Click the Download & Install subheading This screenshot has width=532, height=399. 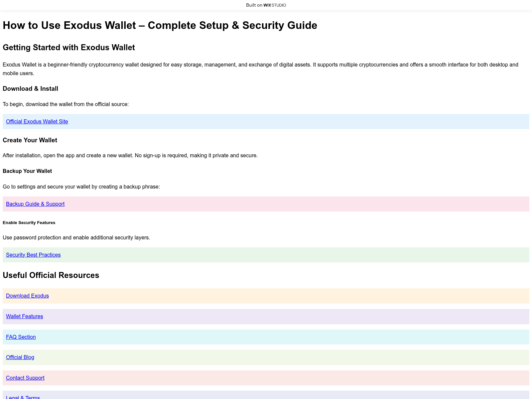[31, 89]
